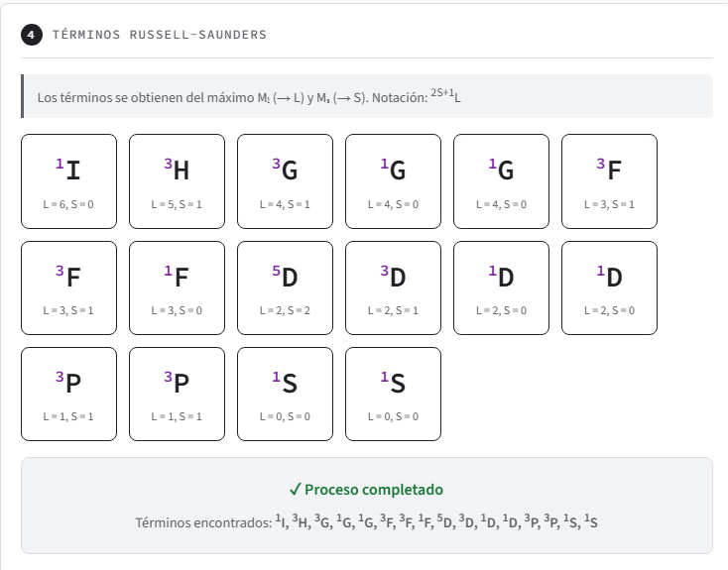Select the ³H term card
The height and width of the screenshot is (570, 728).
tap(177, 181)
